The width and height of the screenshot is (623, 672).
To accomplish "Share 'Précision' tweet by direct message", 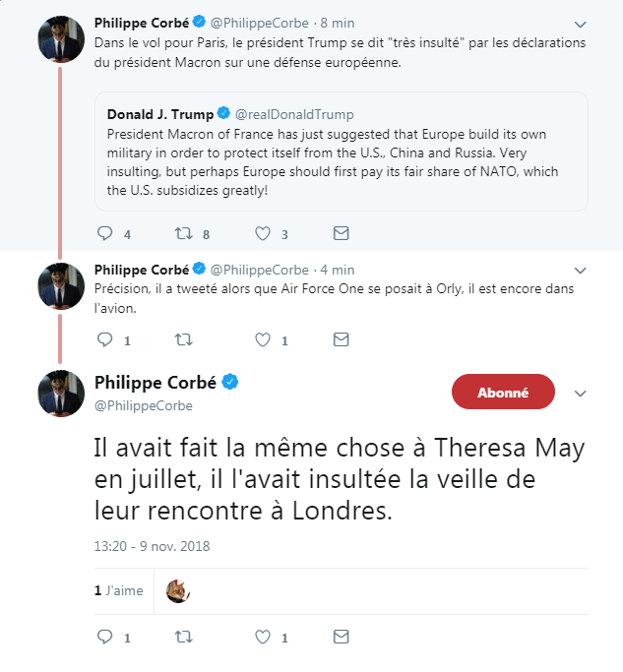I will [x=341, y=339].
